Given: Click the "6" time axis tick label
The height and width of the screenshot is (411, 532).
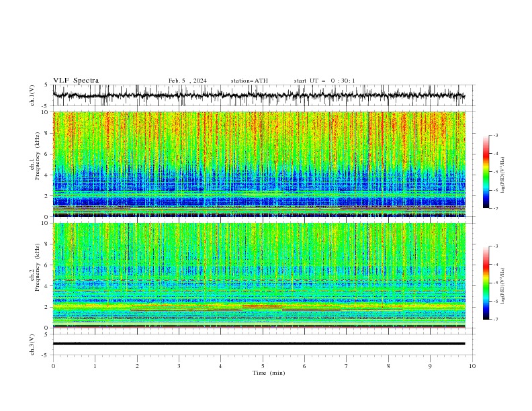Looking at the screenshot, I should [304, 366].
